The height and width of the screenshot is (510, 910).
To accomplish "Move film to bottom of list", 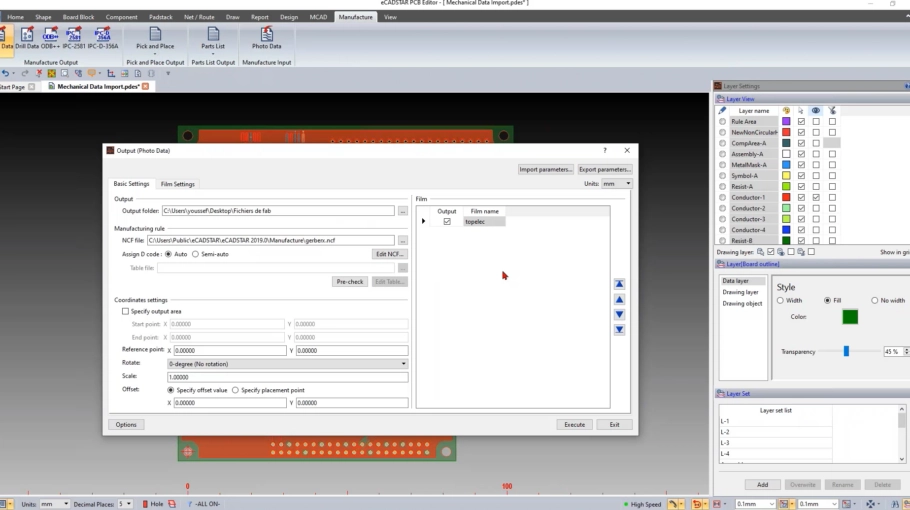I will click(619, 330).
